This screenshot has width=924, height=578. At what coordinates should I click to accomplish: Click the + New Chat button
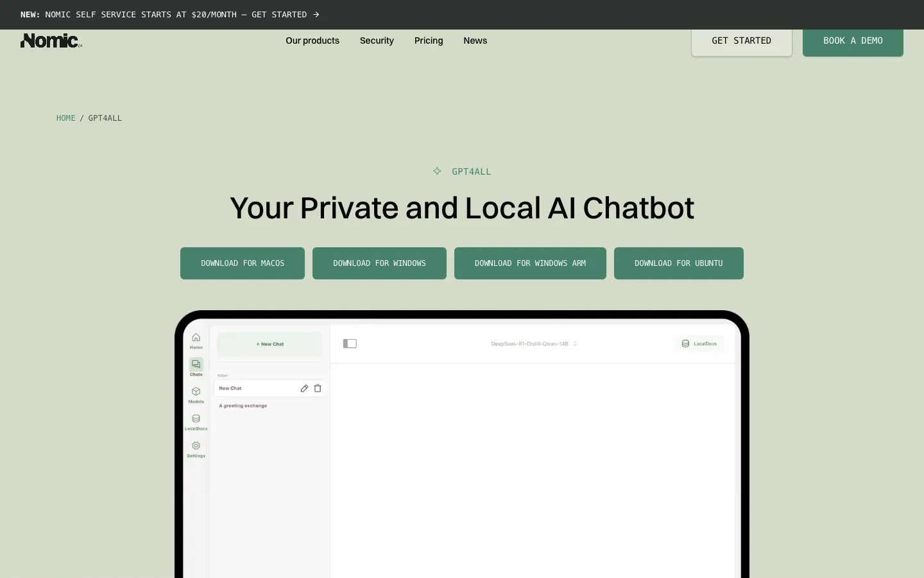tap(269, 344)
